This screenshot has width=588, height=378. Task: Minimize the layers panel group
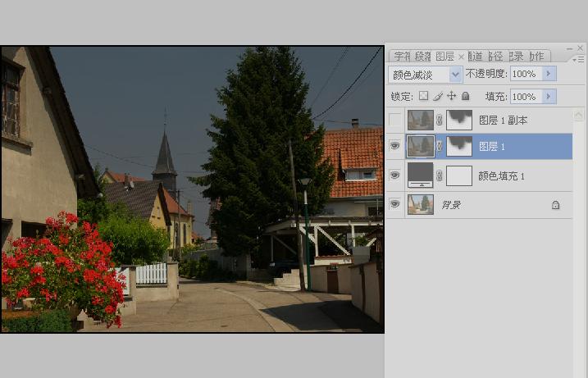click(570, 48)
